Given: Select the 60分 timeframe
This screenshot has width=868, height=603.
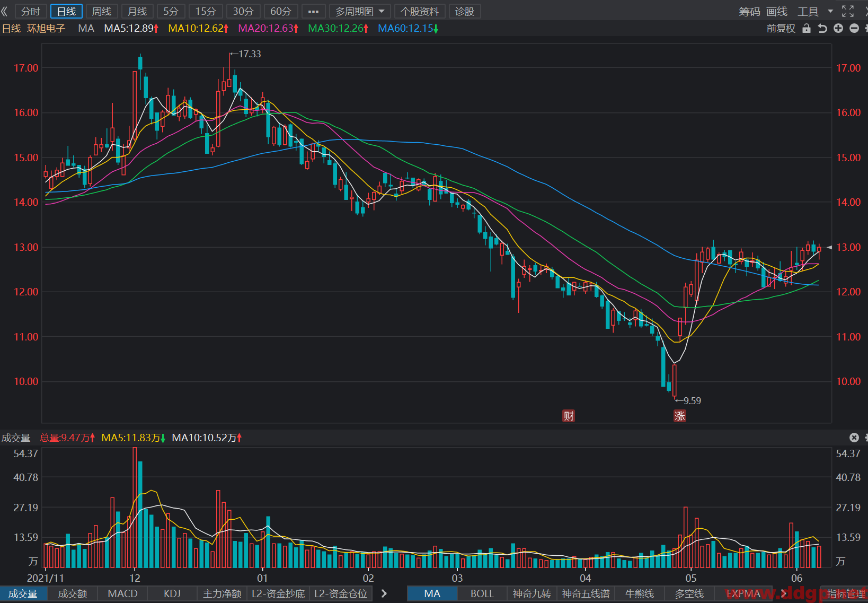Looking at the screenshot, I should tap(281, 11).
